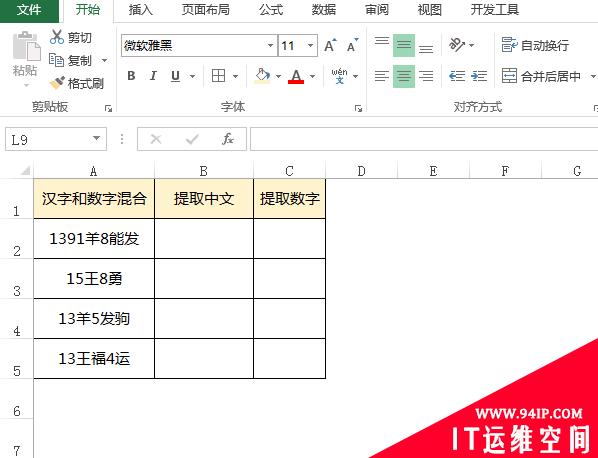Image resolution: width=598 pixels, height=458 pixels.
Task: Open Font group dialog launcher
Action: [358, 109]
